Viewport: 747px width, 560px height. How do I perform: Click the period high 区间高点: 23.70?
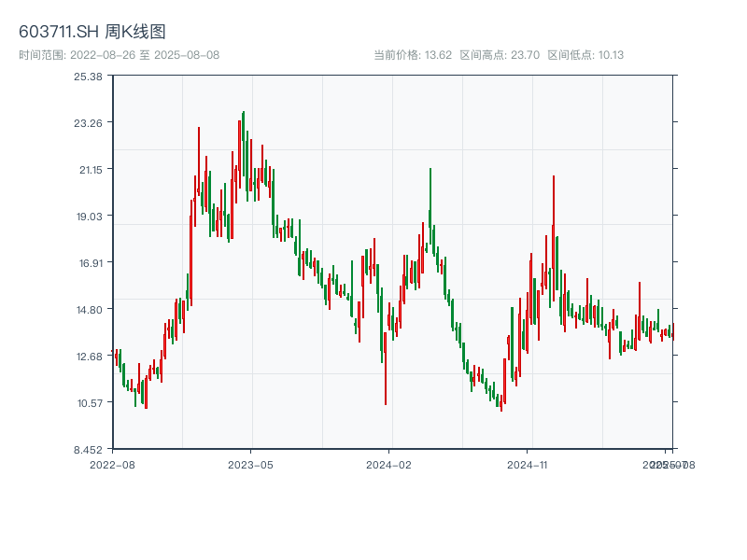pos(500,55)
